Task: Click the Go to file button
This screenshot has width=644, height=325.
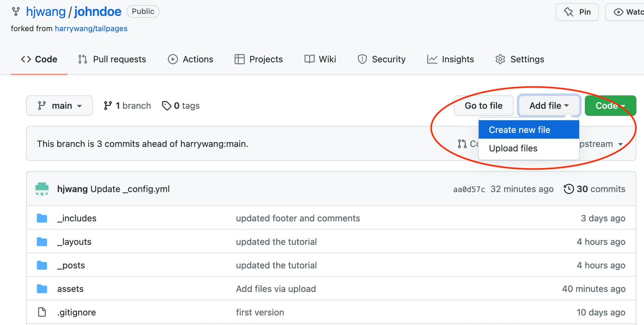Action: click(x=483, y=105)
